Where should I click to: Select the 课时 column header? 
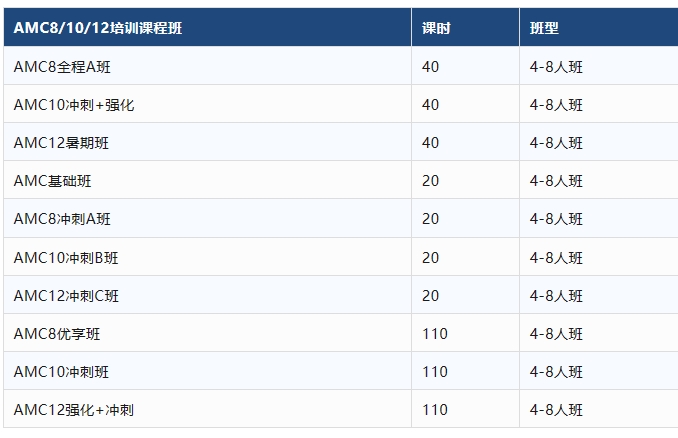click(x=436, y=28)
